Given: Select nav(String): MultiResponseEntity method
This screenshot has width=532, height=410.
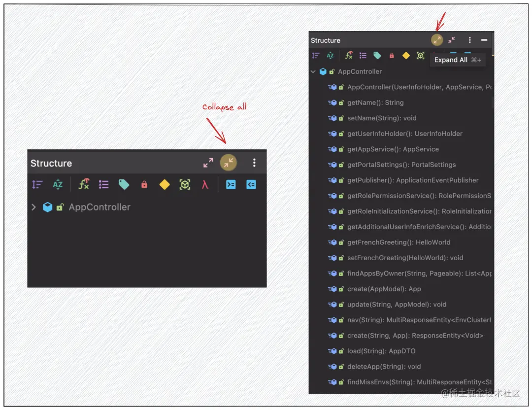Looking at the screenshot, I should tap(400, 320).
